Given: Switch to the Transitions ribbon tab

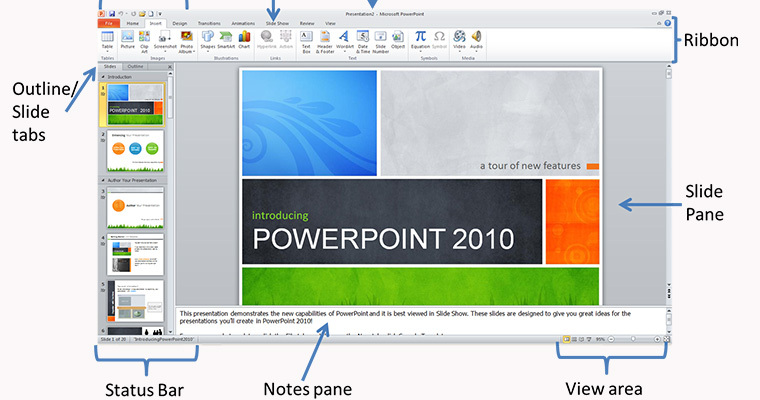Looking at the screenshot, I should click(x=209, y=23).
